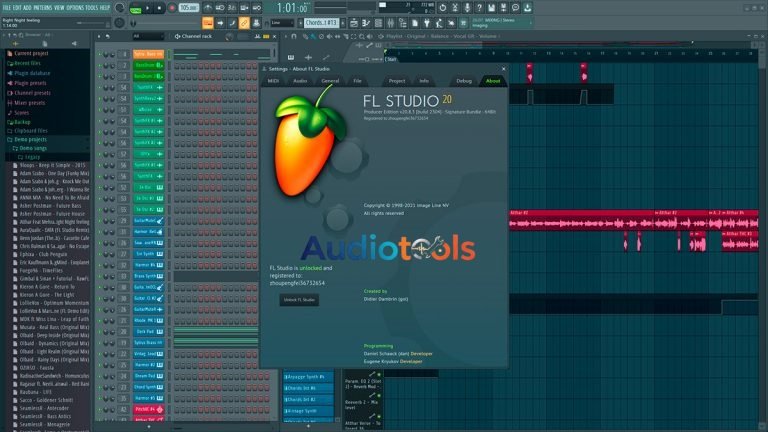Open the channel rack filter dropdown All
768x432 pixels.
[148, 36]
